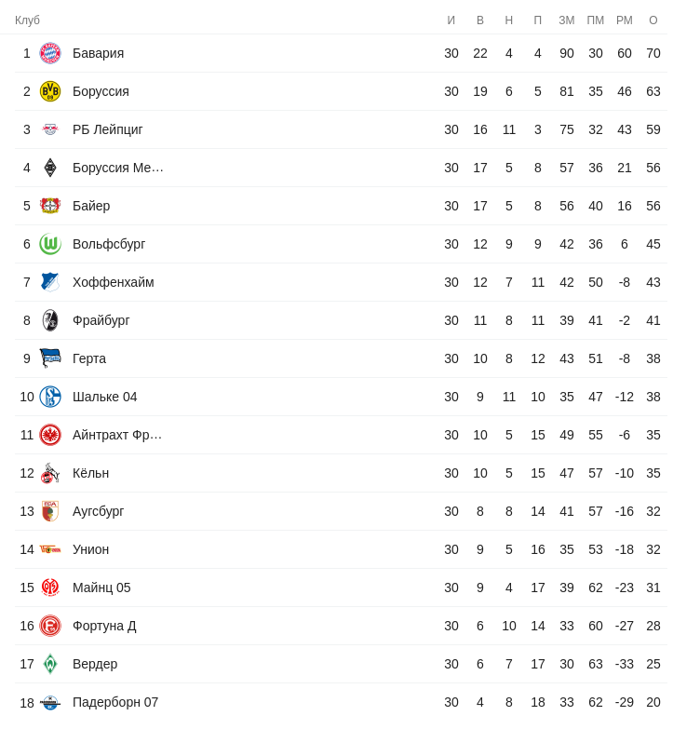Screen dimensions: 700x743
Task: Click the О points column header
Action: click(x=653, y=20)
